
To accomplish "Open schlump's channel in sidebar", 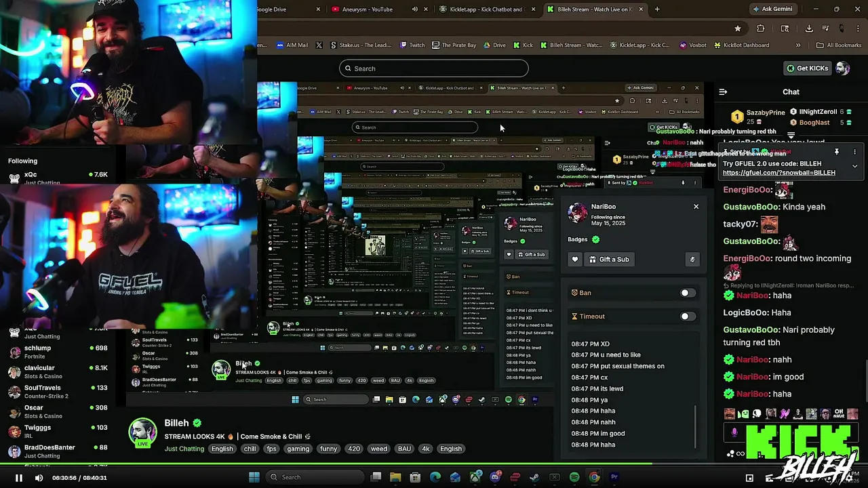I will coord(58,352).
